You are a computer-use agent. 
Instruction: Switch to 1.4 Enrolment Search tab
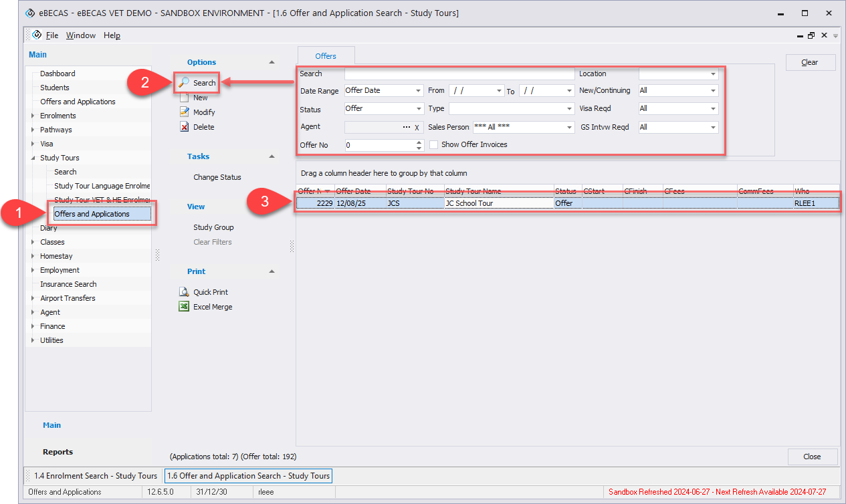point(95,476)
